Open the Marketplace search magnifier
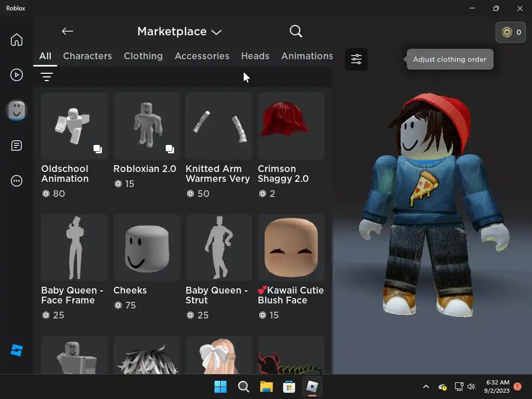Viewport: 532px width, 399px height. click(296, 31)
